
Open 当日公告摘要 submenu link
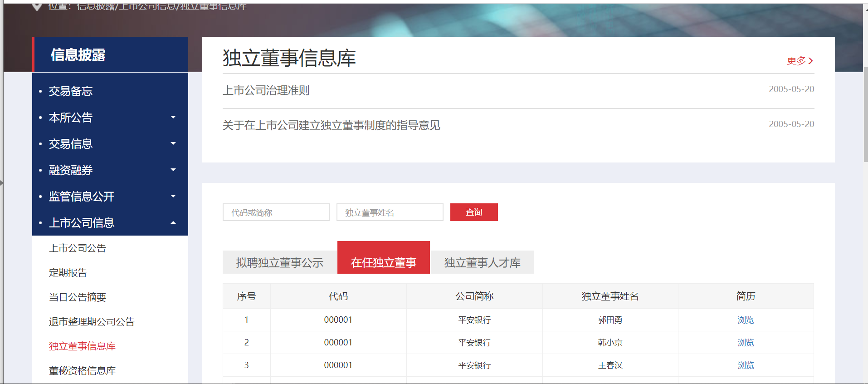[x=78, y=297]
